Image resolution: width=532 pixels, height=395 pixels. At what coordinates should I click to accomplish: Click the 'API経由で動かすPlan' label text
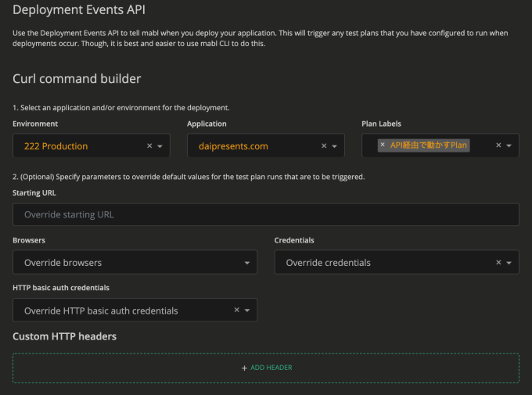(428, 145)
